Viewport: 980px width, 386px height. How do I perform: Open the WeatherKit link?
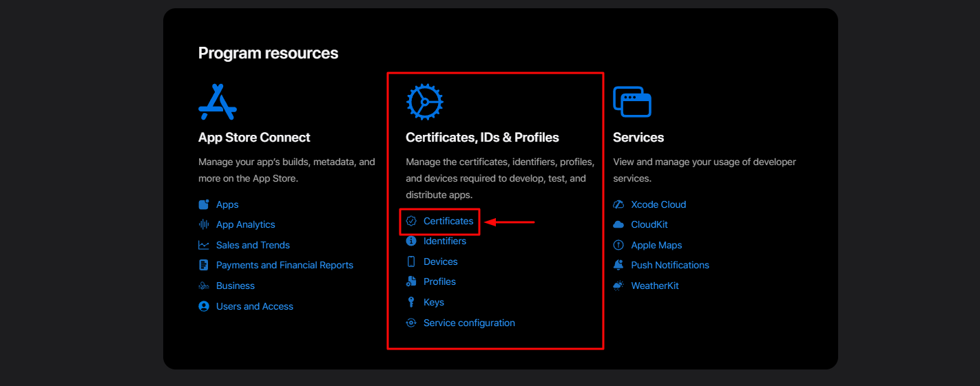(x=655, y=286)
